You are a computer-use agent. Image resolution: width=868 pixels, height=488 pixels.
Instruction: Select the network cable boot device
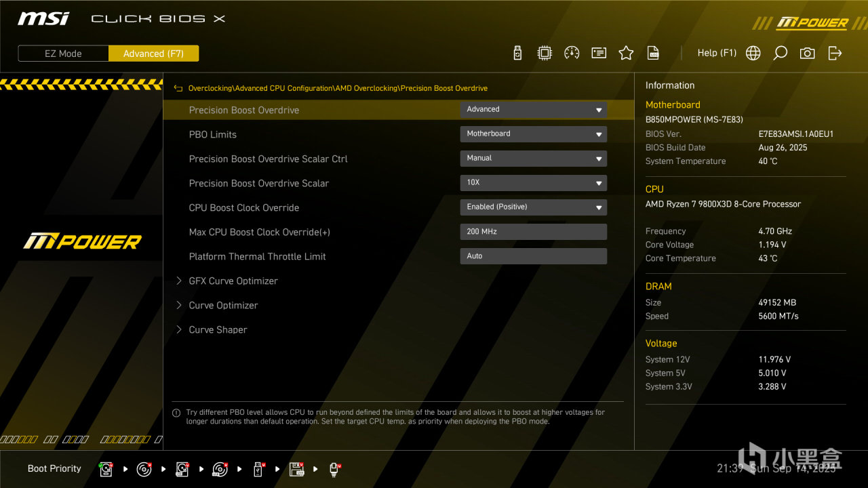[x=335, y=469]
